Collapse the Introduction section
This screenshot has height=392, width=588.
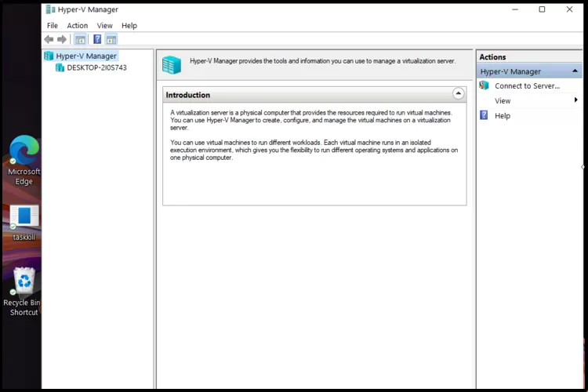tap(459, 93)
